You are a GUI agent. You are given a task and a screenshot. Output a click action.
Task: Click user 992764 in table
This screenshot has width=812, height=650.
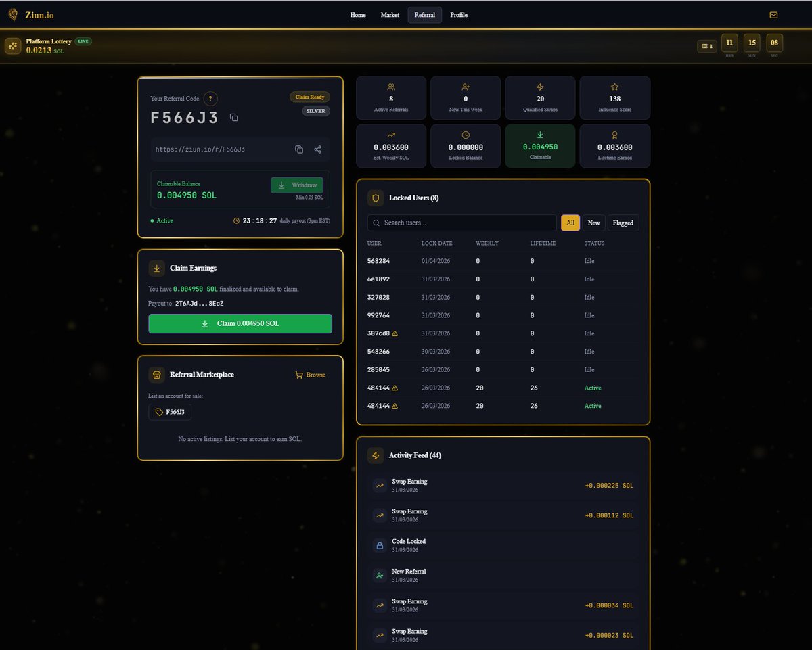(378, 315)
